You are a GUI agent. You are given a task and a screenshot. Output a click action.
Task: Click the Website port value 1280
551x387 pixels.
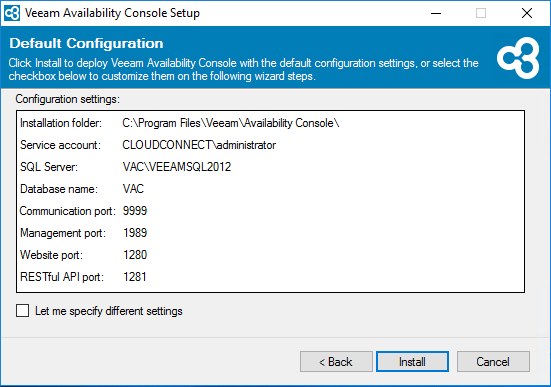[x=135, y=255]
